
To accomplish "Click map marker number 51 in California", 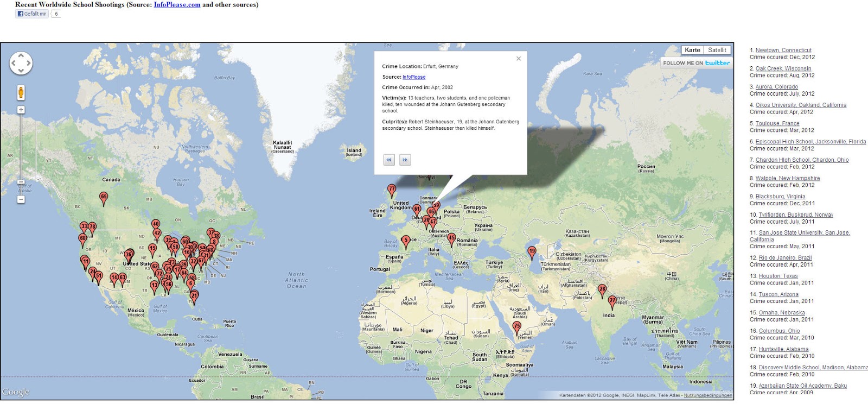I will [x=99, y=278].
